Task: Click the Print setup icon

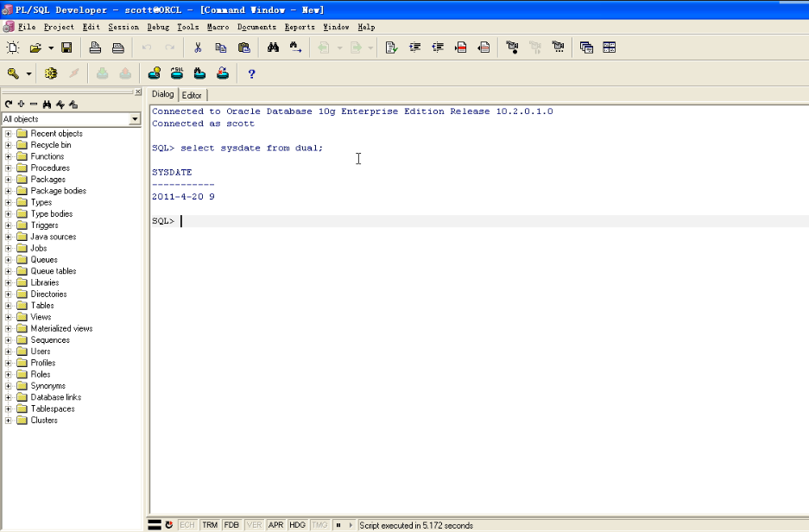Action: click(118, 47)
